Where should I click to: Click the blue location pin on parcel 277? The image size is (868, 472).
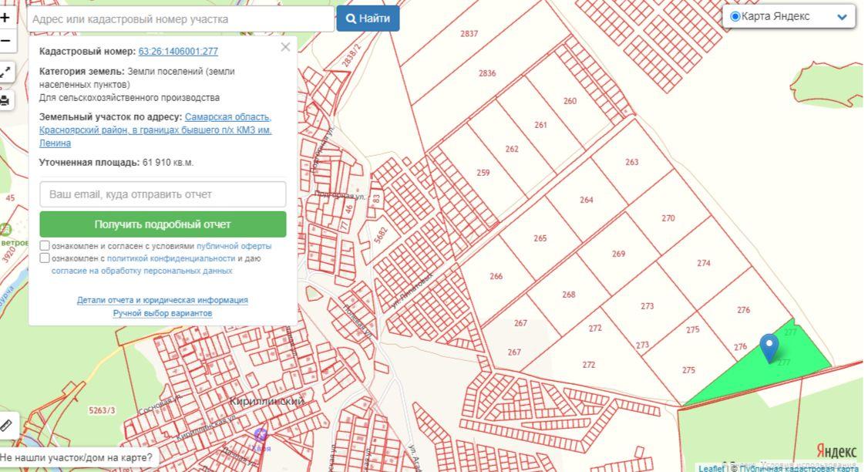769,346
